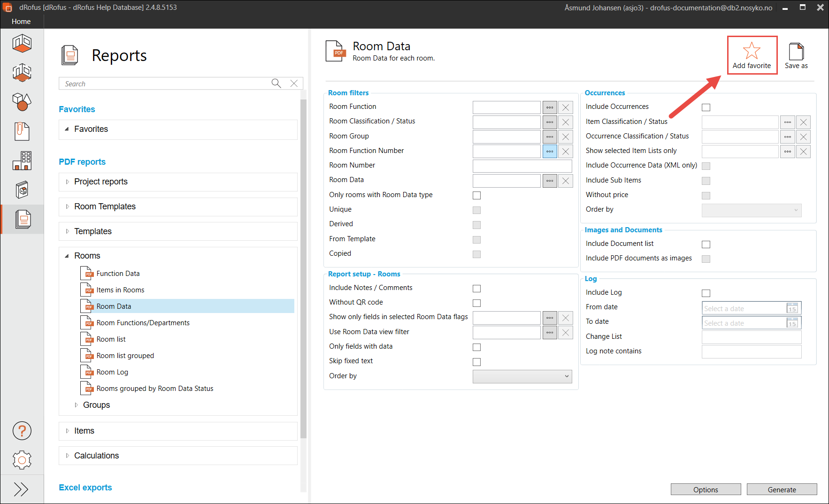Check the Without QR code box
The height and width of the screenshot is (504, 829).
click(x=476, y=303)
